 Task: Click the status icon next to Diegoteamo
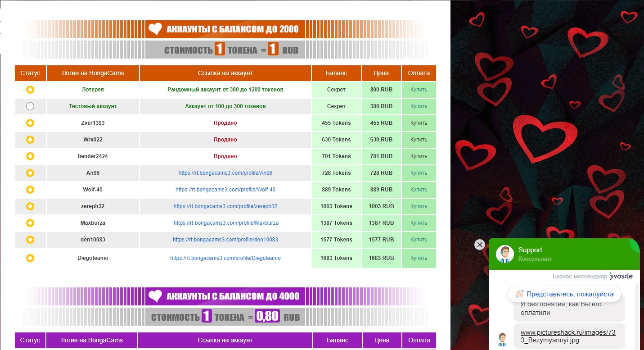click(30, 258)
